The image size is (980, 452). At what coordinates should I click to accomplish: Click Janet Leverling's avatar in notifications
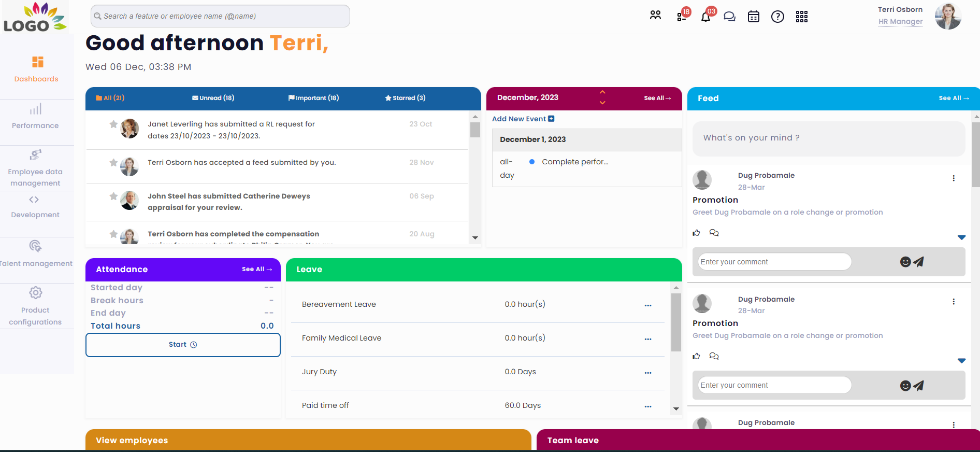coord(129,128)
